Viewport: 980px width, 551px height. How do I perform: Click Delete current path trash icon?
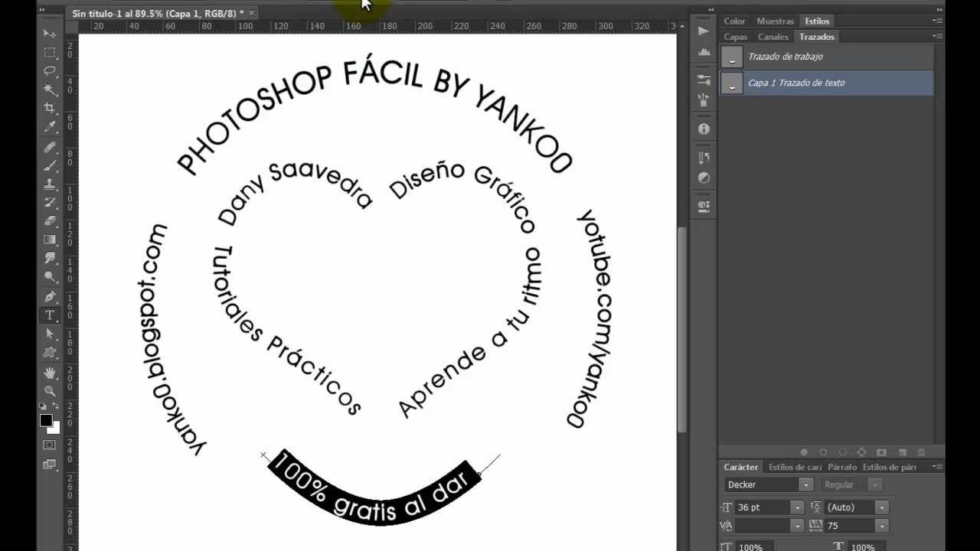pyautogui.click(x=921, y=452)
